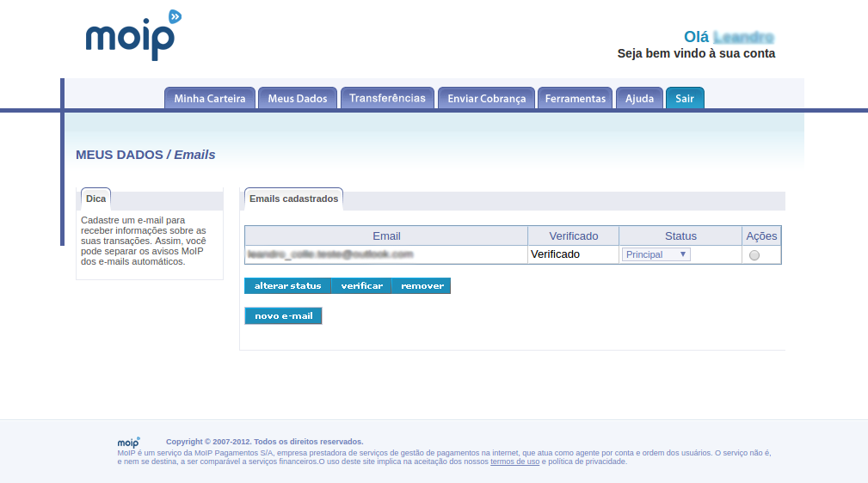This screenshot has width=868, height=483.
Task: Open the Principal status dropdown
Action: point(656,254)
